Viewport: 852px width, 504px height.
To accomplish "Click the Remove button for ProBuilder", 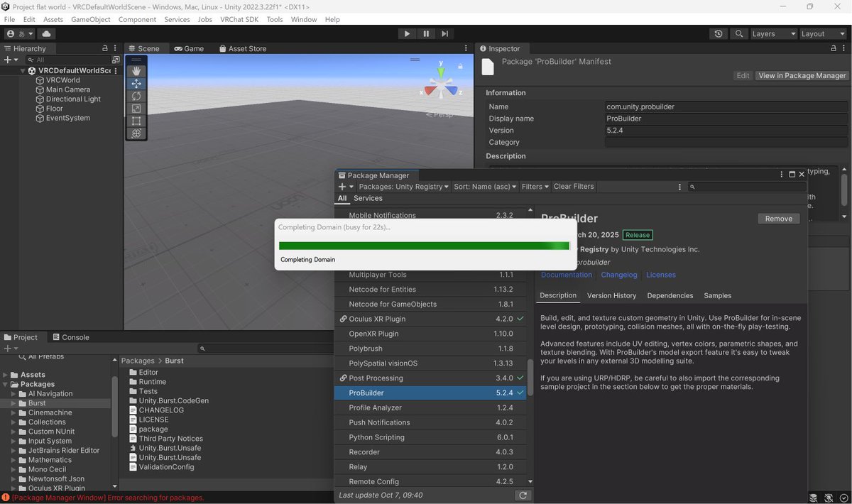I will pyautogui.click(x=779, y=219).
